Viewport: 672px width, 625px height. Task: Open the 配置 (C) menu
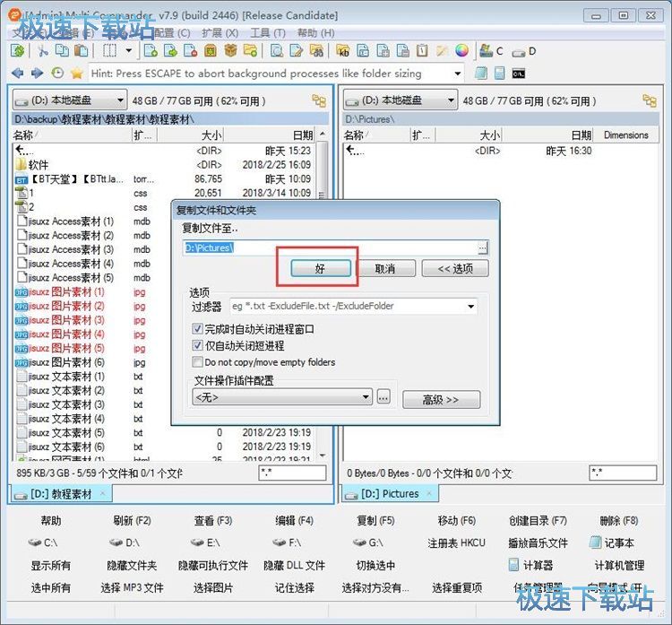tap(172, 33)
